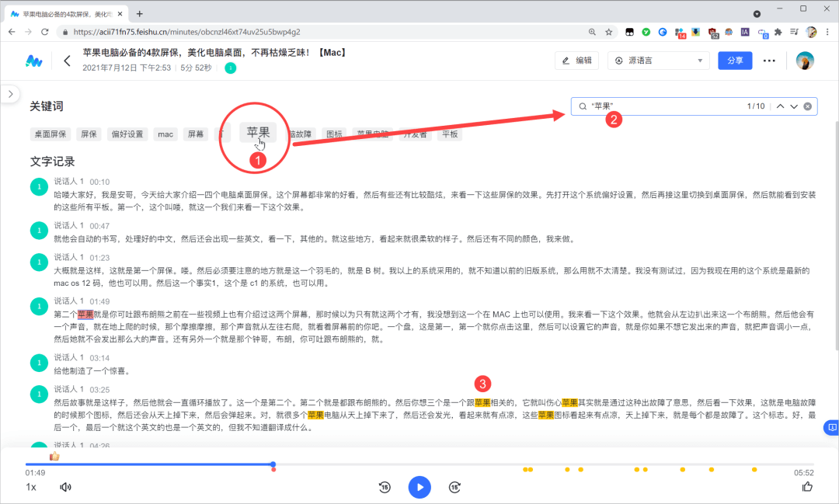This screenshot has height=504, width=839.
Task: Select the 偏好设置 keyword tag
Action: (x=127, y=134)
